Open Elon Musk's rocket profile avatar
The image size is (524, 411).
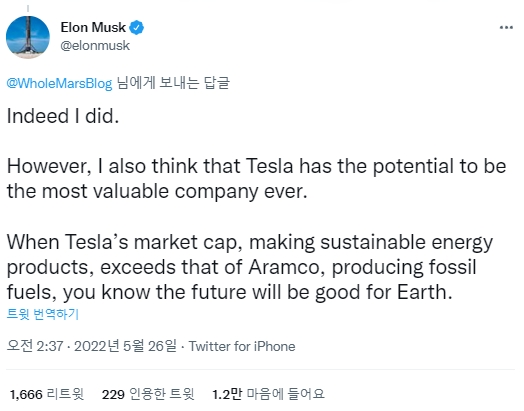click(x=28, y=37)
